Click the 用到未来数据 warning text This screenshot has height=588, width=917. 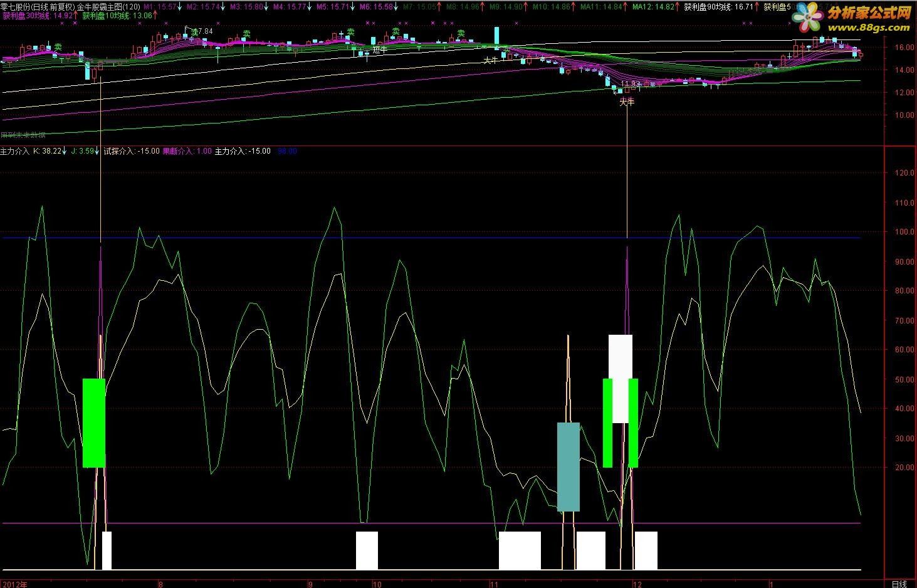(23, 134)
